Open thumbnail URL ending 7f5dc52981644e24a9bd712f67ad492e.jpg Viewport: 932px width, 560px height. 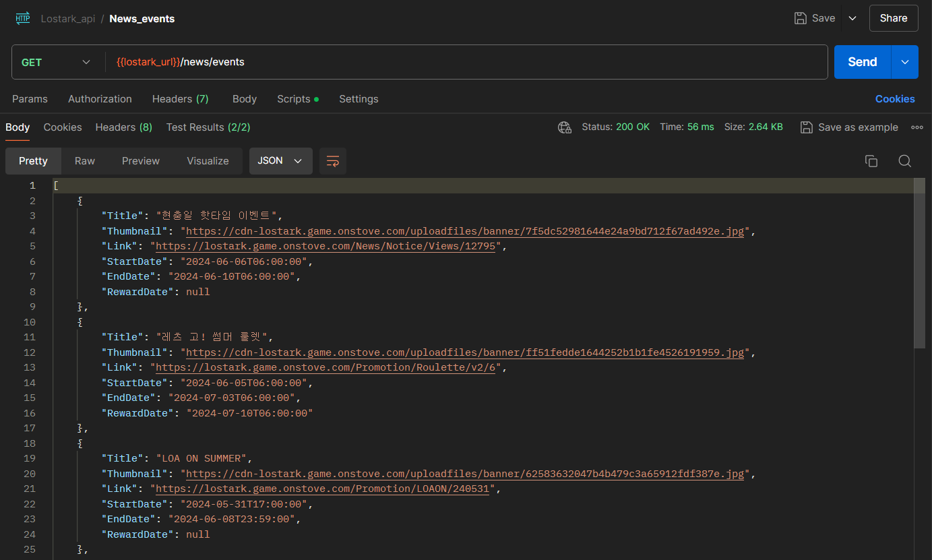click(465, 231)
